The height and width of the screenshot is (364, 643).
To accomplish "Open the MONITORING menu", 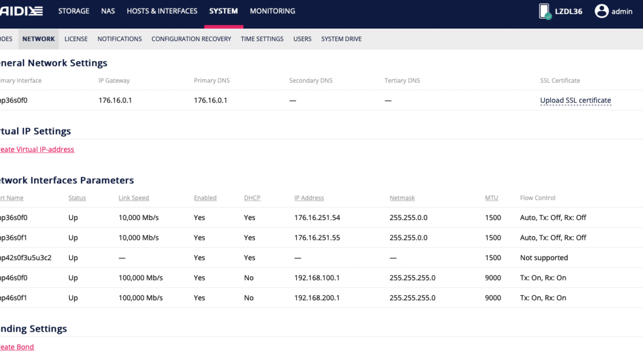I will [x=272, y=11].
